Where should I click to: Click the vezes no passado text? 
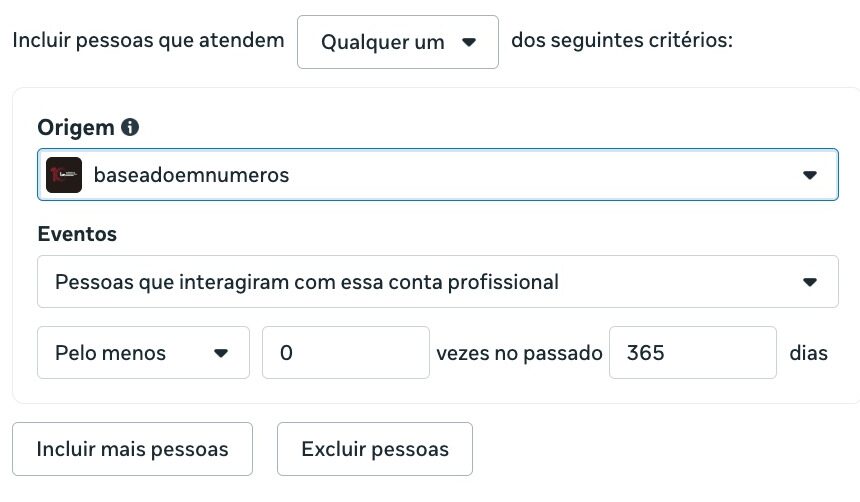click(519, 353)
